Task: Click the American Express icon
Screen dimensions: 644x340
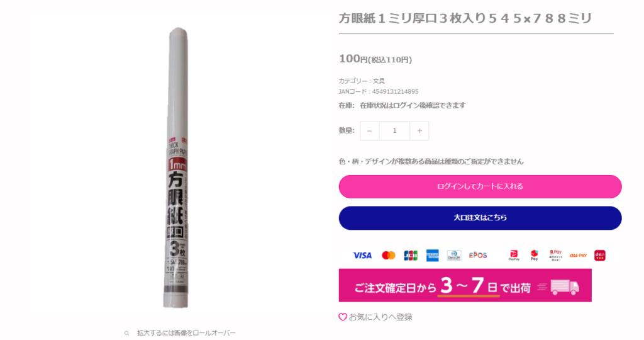Action: [433, 255]
